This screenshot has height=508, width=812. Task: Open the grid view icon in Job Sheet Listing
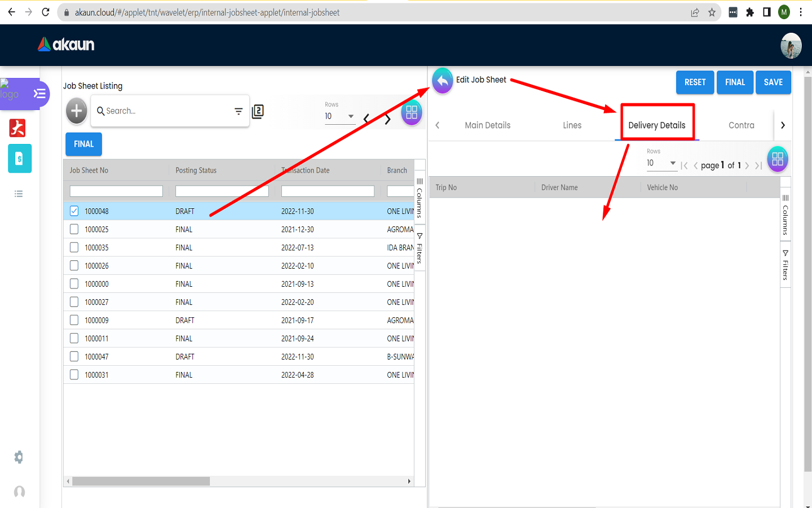[412, 113]
